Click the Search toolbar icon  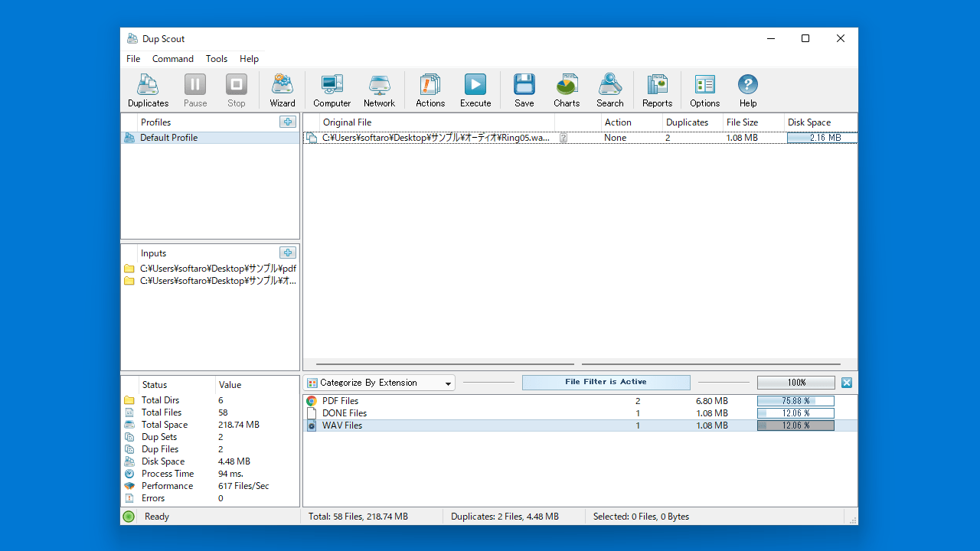click(x=610, y=91)
